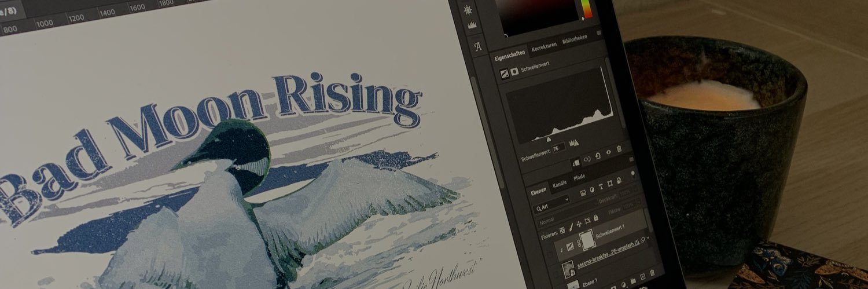This screenshot has width=868, height=289.
Task: Filter layers by type 'T' icon
Action: (601, 187)
